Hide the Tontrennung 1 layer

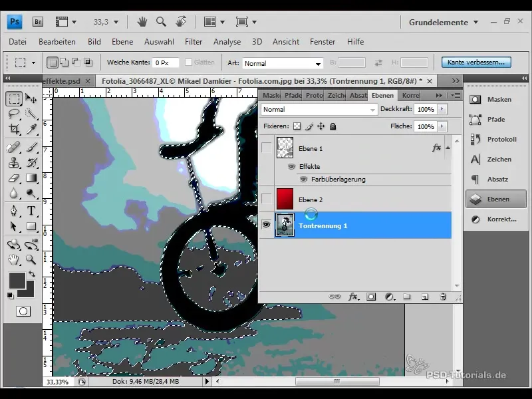tap(267, 225)
